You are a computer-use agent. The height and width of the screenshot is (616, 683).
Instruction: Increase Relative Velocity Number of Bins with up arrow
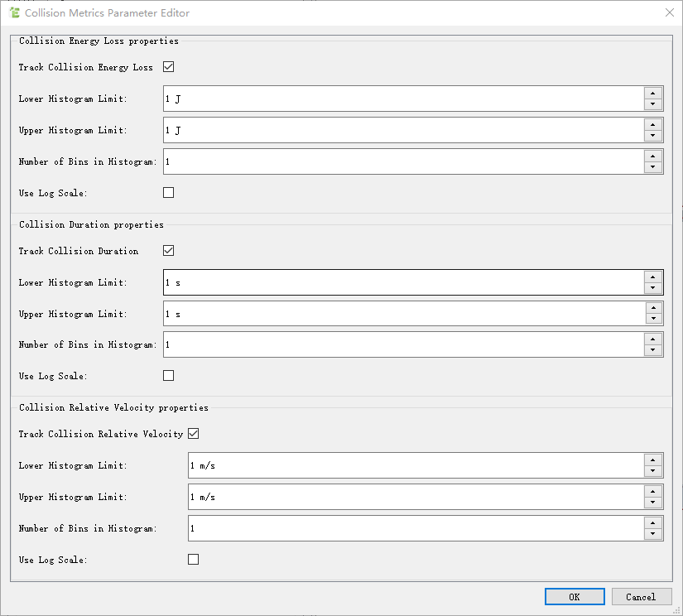pyautogui.click(x=653, y=523)
